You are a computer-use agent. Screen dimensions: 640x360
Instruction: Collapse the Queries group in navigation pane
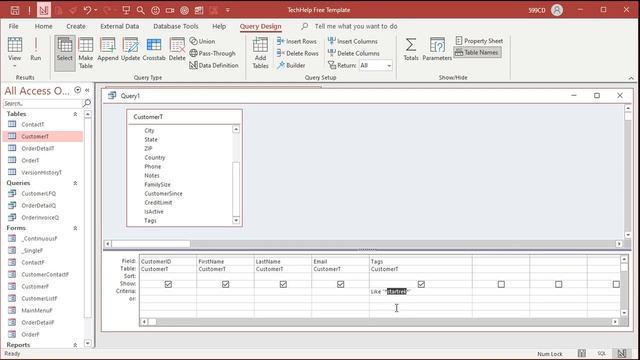[x=75, y=183]
